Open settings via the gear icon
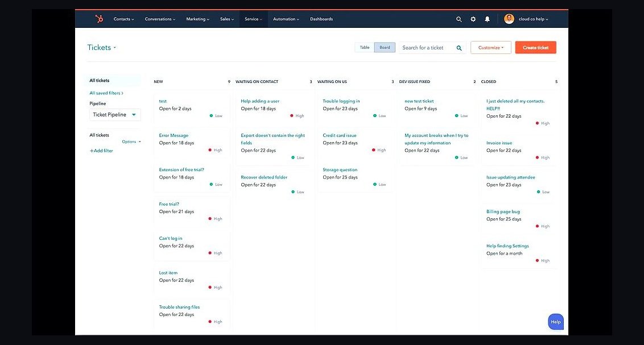 point(473,19)
